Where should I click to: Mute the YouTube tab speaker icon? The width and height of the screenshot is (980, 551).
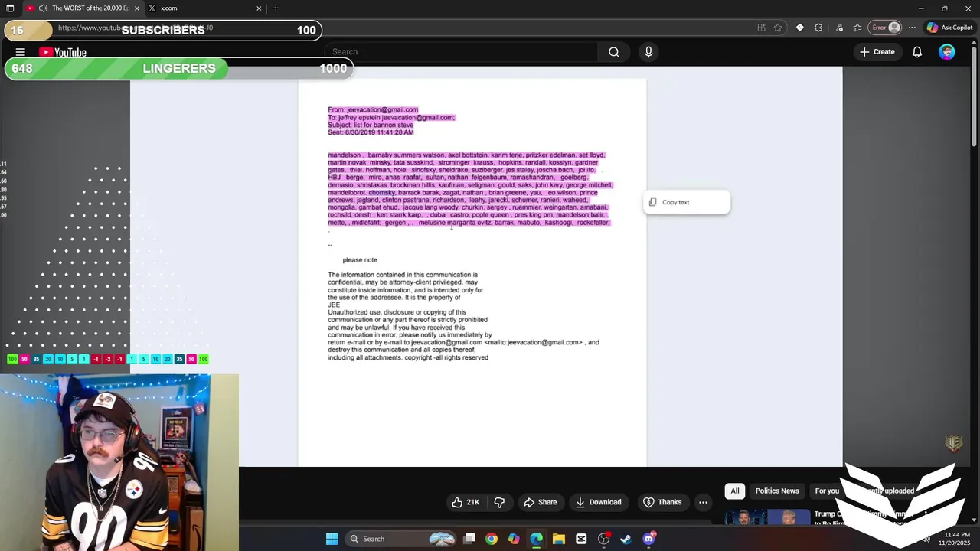point(43,8)
